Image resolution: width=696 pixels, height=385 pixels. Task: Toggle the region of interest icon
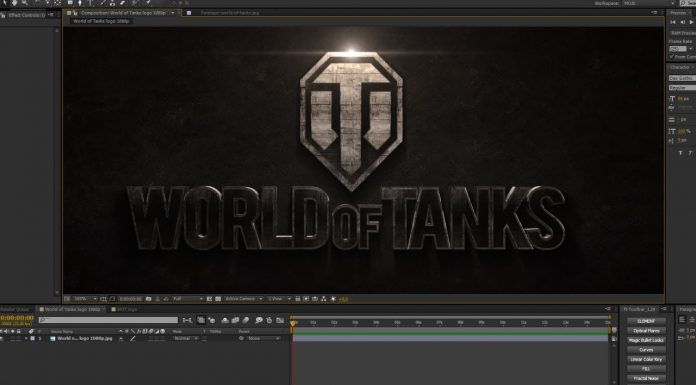(x=209, y=299)
